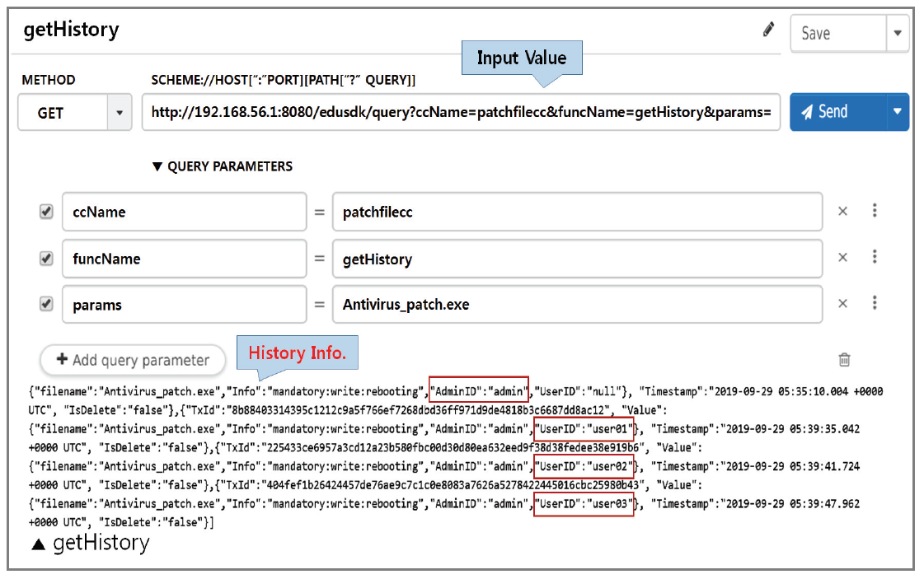The image size is (924, 579).
Task: Expand the Save dropdown arrow
Action: [x=897, y=34]
